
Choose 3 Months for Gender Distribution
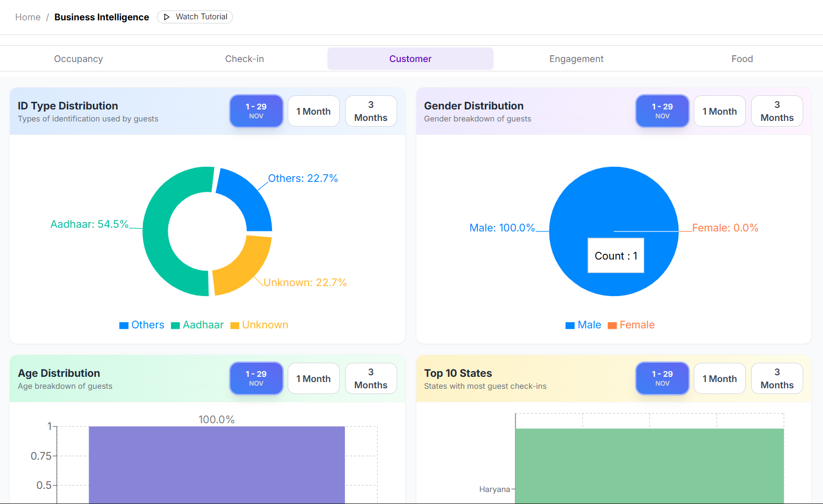777,111
